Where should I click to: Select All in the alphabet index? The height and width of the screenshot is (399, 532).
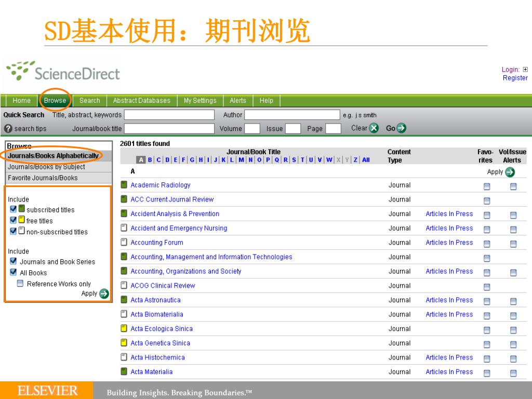coord(366,160)
